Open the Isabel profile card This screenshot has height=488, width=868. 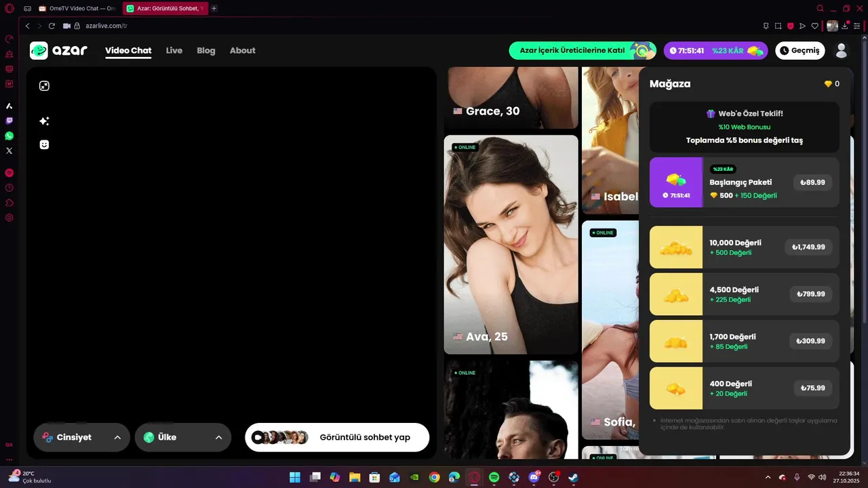(610, 140)
